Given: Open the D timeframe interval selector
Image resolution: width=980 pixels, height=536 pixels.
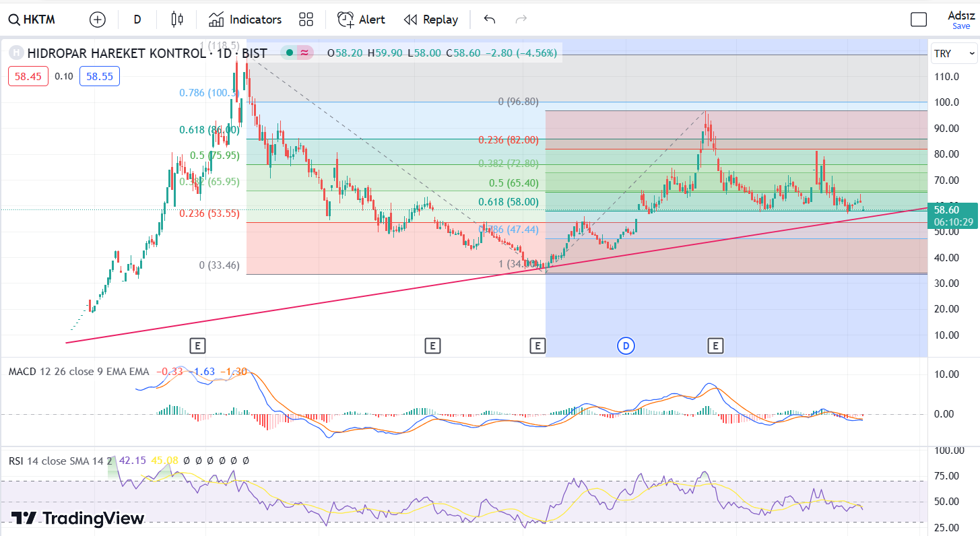Looking at the screenshot, I should click(x=137, y=20).
